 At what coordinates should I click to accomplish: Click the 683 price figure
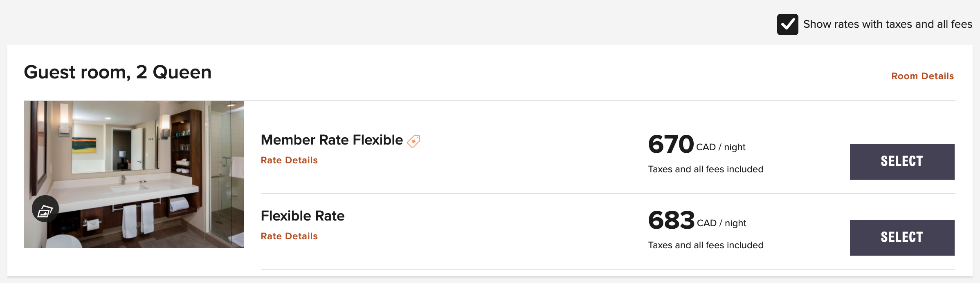[x=671, y=220]
